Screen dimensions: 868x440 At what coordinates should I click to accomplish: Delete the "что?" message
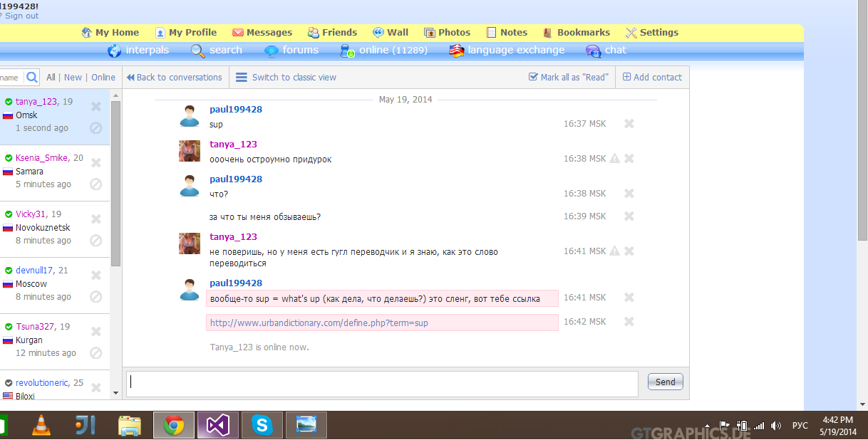[629, 194]
